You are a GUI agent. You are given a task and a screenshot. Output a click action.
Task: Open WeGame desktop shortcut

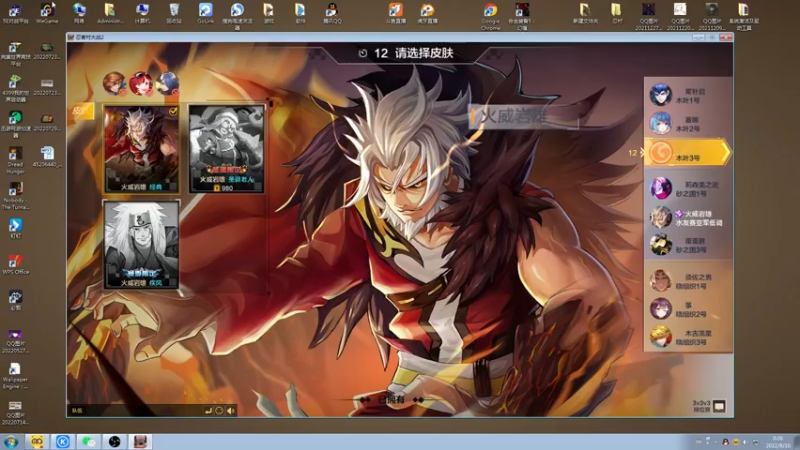coord(47,13)
